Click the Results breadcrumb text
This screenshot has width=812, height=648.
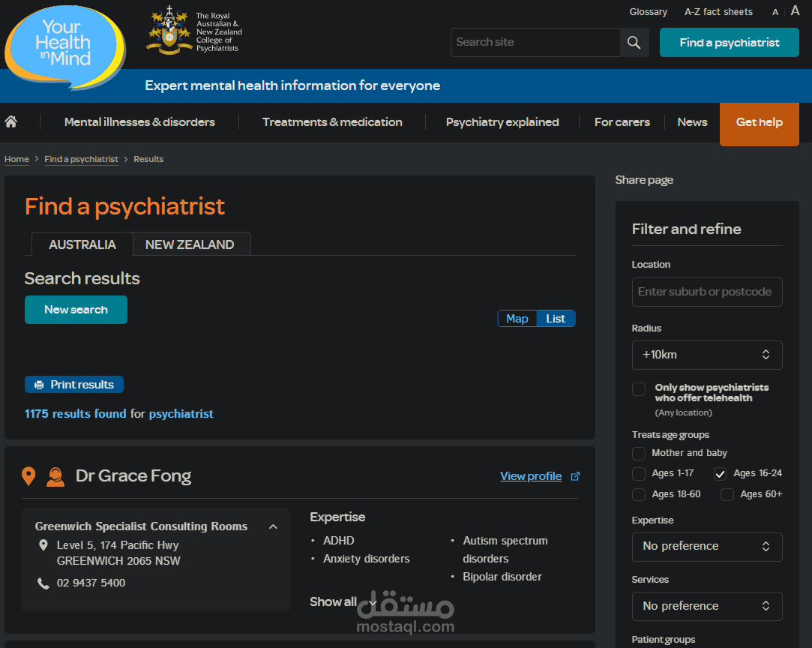pyautogui.click(x=148, y=159)
